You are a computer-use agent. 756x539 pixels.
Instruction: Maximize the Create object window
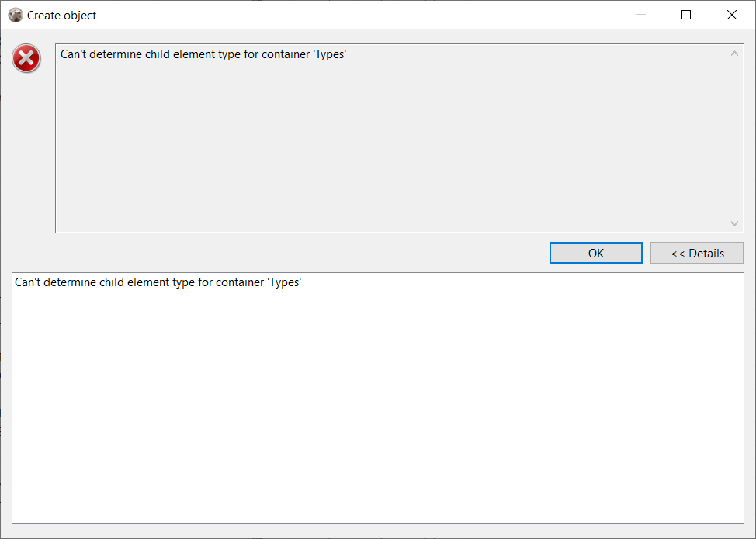click(685, 15)
